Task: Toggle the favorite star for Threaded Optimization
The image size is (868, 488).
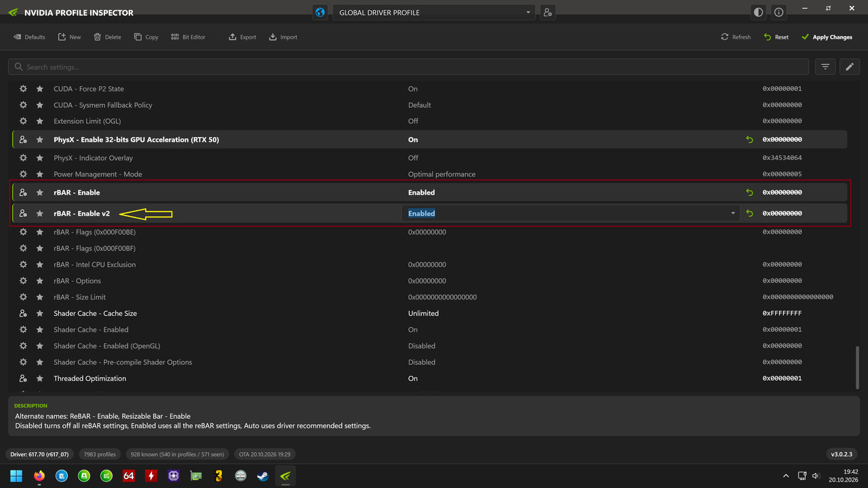Action: (x=39, y=378)
